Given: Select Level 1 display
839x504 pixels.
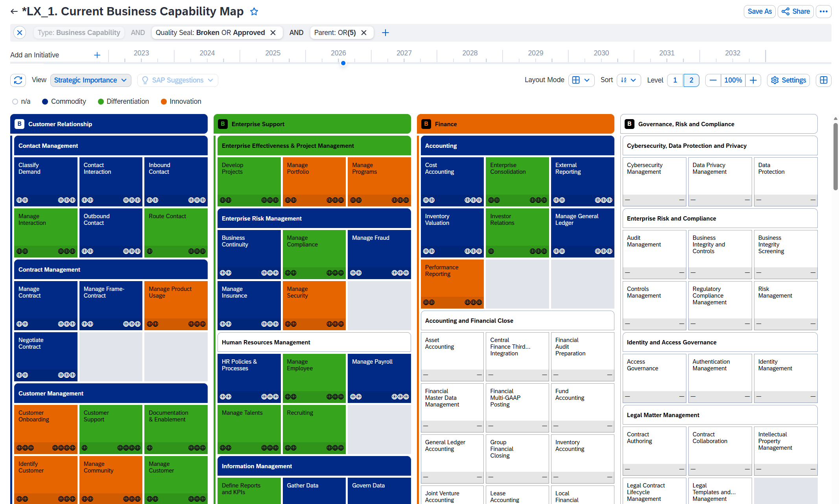Looking at the screenshot, I should click(675, 80).
